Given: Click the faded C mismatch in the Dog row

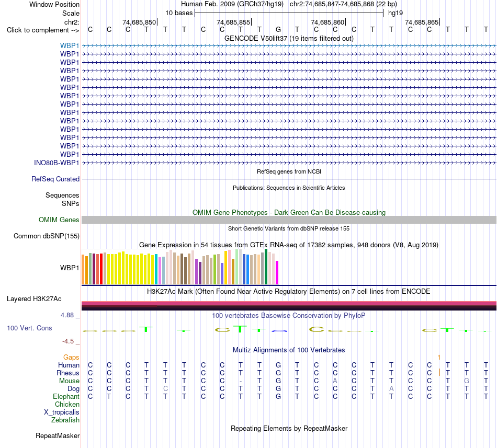Looking at the screenshot, I should pos(165,389).
